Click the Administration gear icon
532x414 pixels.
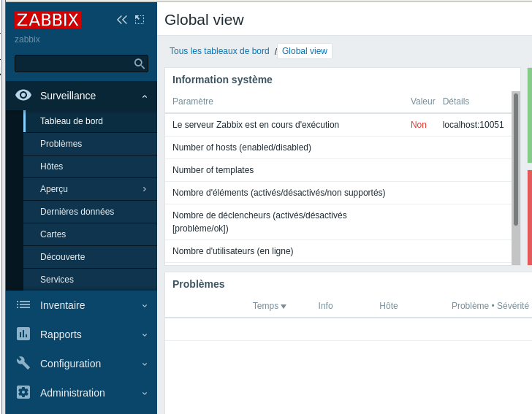pyautogui.click(x=23, y=392)
